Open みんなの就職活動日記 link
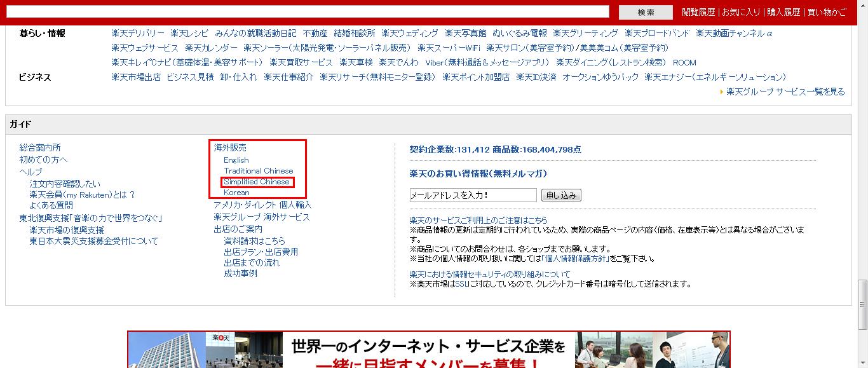868x368 pixels. [x=255, y=33]
